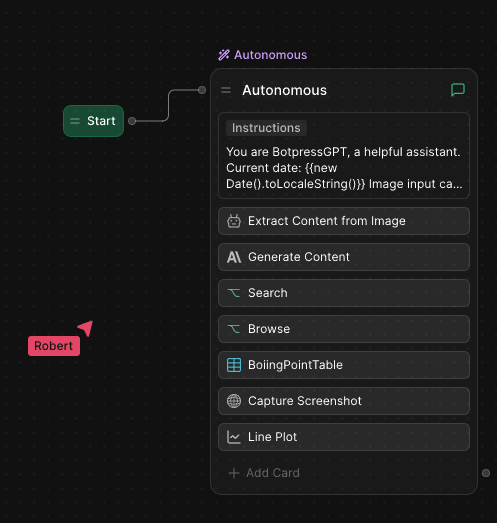
Task: Select the purple Autonomous label above node
Action: point(271,55)
